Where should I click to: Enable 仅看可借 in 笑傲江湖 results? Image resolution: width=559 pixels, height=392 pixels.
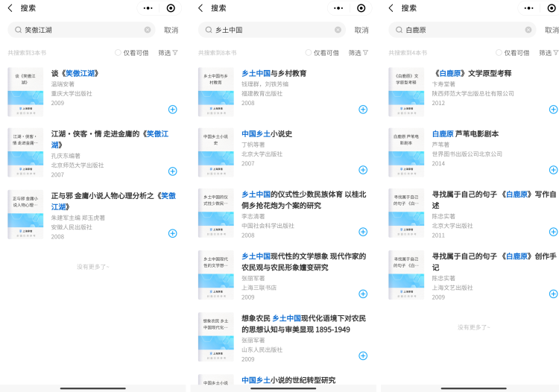(x=119, y=53)
